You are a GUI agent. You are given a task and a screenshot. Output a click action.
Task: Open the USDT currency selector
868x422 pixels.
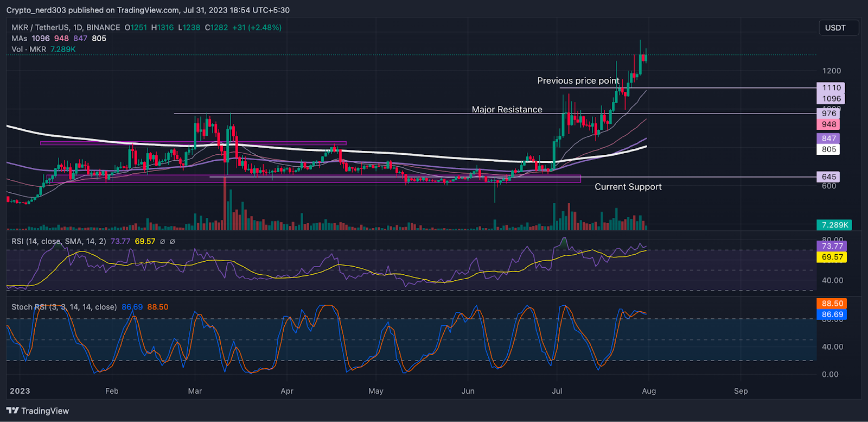click(838, 28)
